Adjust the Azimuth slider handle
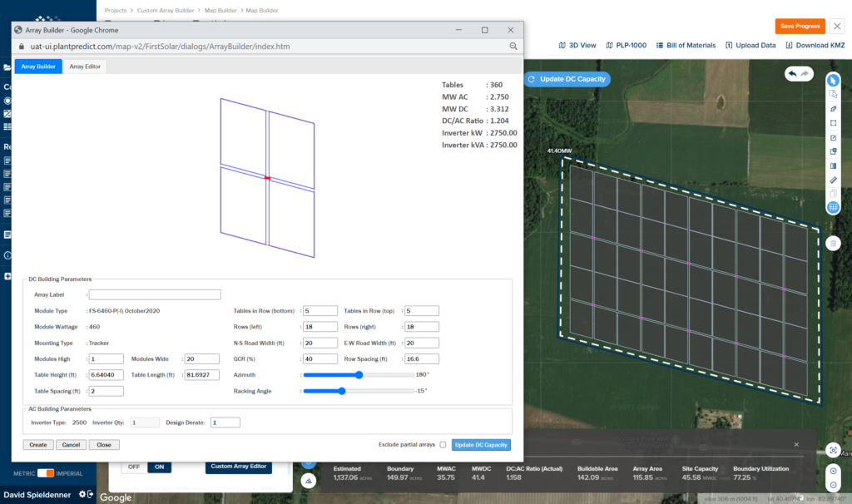Image resolution: width=852 pixels, height=504 pixels. tap(359, 375)
